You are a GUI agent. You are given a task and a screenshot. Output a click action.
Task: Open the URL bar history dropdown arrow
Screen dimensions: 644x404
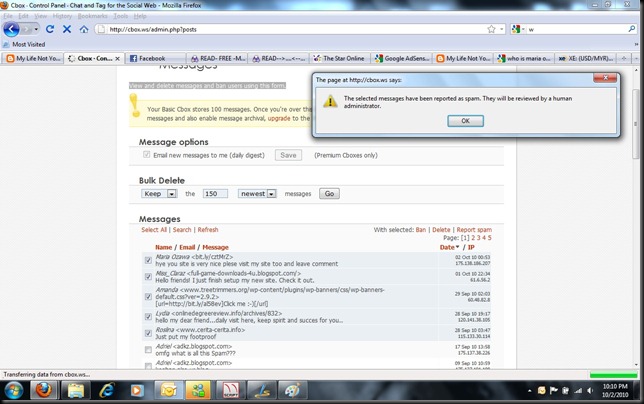click(502, 29)
